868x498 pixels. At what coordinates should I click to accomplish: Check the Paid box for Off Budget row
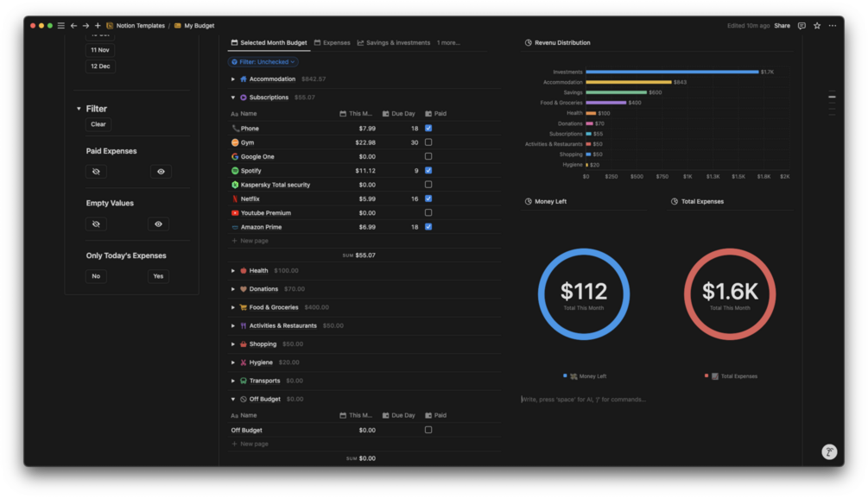[428, 430]
